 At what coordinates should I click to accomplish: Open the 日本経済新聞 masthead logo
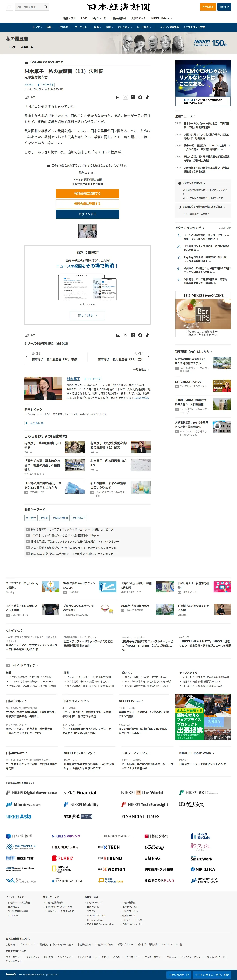(x=118, y=7)
